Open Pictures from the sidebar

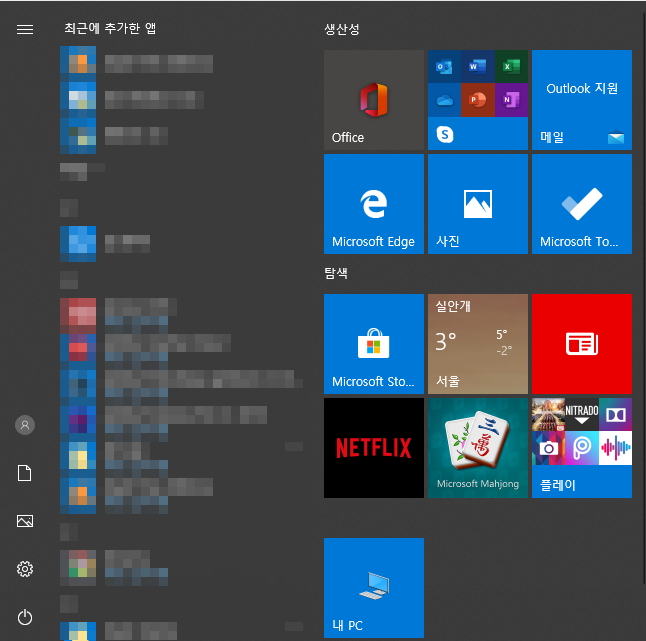pyautogui.click(x=25, y=521)
